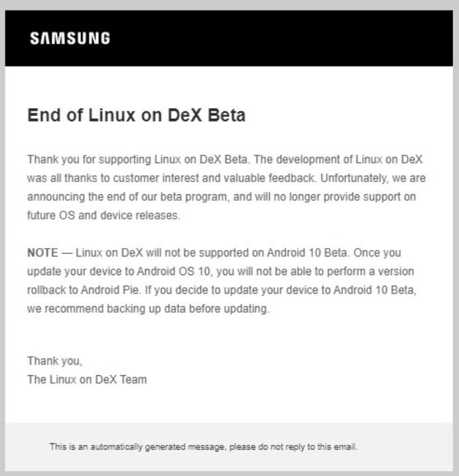
Task: Click the black header banner
Action: pos(298,38)
